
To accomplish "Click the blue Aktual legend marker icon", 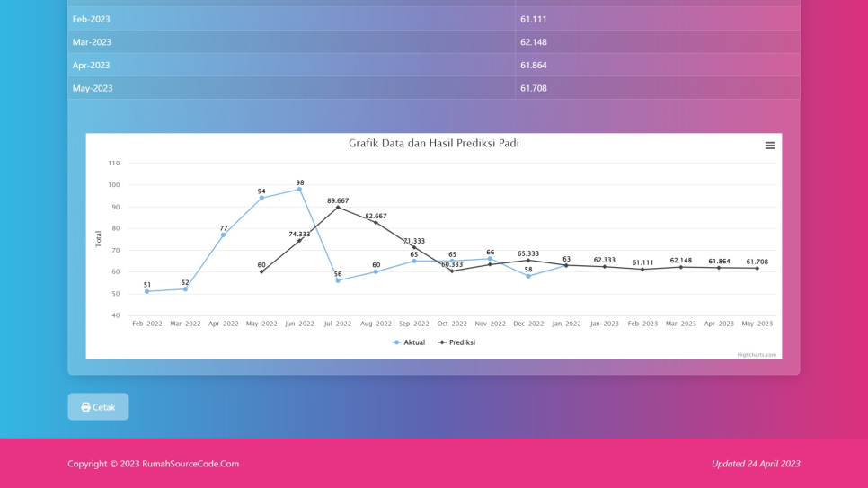I will [x=396, y=342].
